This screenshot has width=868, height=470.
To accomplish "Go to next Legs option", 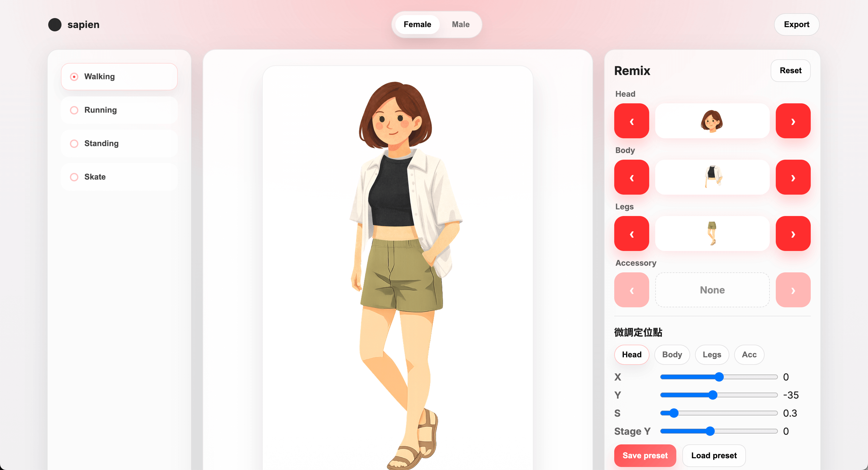I will (x=793, y=233).
